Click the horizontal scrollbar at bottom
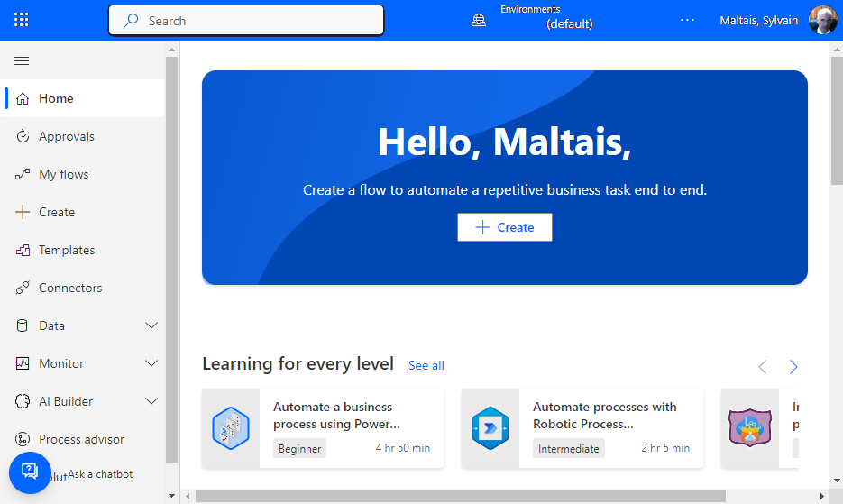This screenshot has width=843, height=504. click(x=460, y=496)
